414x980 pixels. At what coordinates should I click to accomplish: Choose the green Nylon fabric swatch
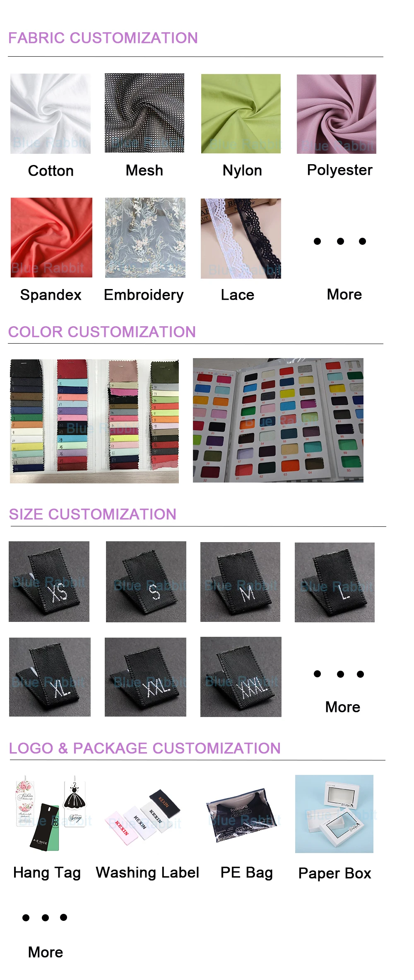[241, 114]
